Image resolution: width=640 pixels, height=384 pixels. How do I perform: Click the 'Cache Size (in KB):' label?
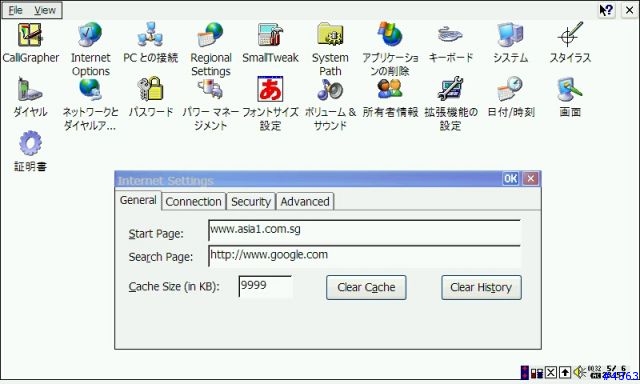174,287
